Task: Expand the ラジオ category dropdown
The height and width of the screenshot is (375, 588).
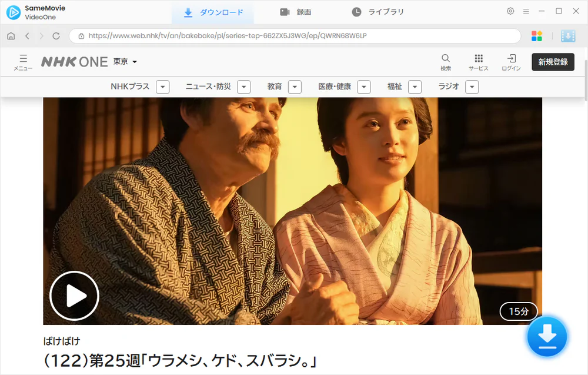Action: click(472, 87)
